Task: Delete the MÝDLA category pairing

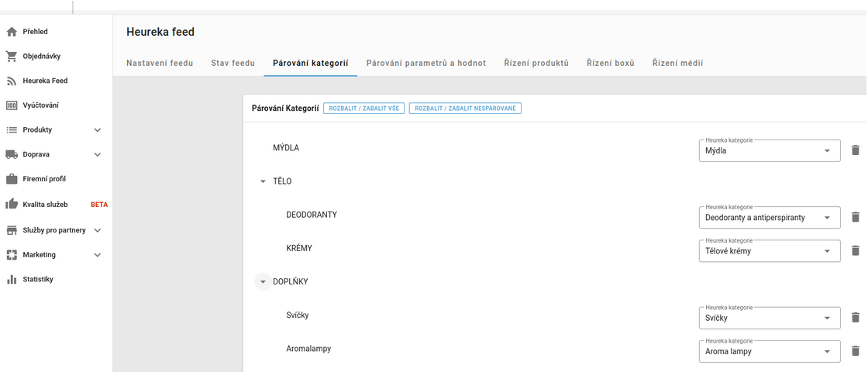Action: tap(855, 150)
